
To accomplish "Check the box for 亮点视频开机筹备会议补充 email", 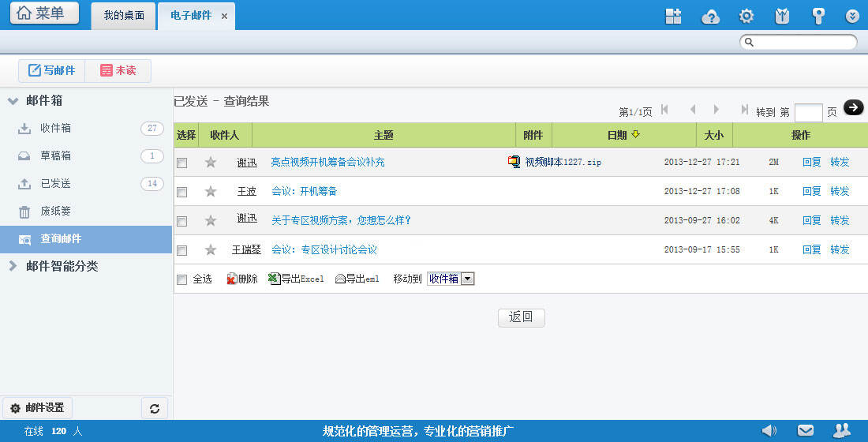I will tap(182, 163).
